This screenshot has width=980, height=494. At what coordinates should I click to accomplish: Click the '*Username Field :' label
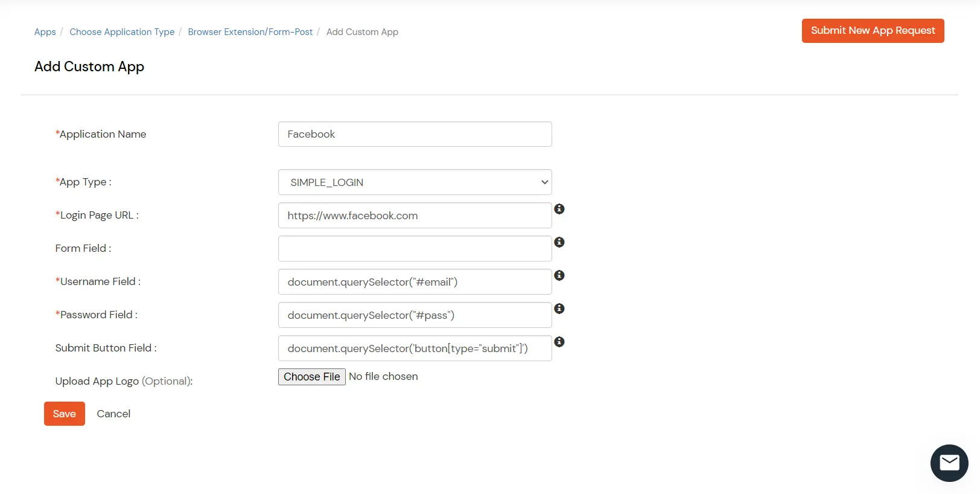click(x=98, y=281)
